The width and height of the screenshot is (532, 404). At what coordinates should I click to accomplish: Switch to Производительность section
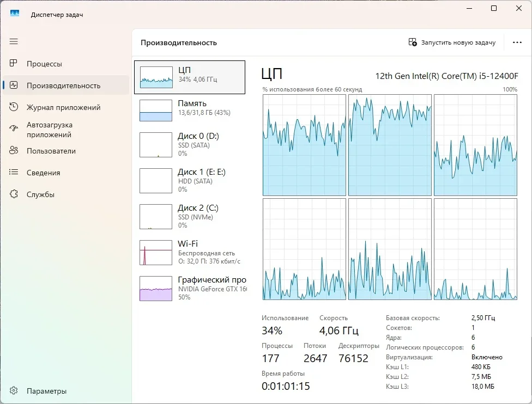click(x=66, y=85)
